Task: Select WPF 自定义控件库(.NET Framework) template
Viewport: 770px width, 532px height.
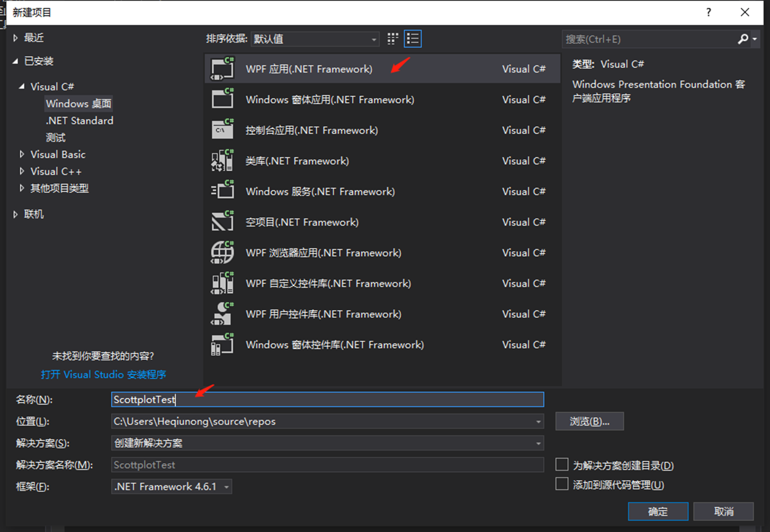Action: click(x=382, y=284)
